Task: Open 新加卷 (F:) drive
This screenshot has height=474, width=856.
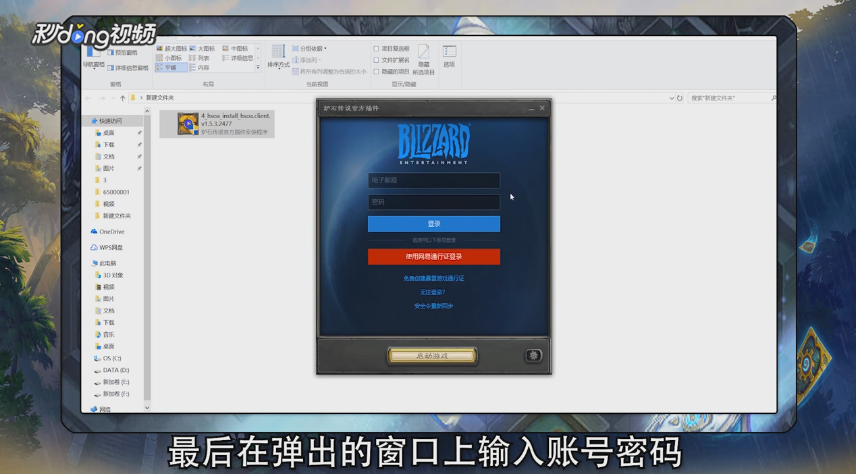Action: (x=111, y=394)
